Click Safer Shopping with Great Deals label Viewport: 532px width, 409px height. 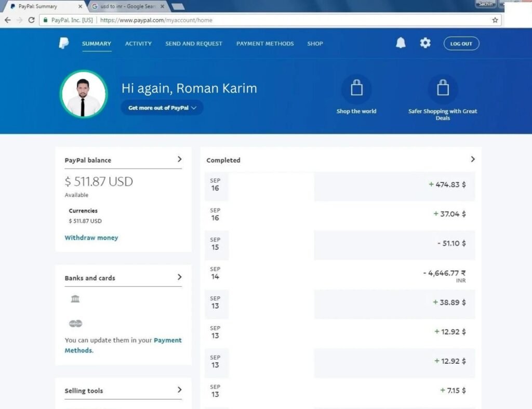pyautogui.click(x=443, y=114)
